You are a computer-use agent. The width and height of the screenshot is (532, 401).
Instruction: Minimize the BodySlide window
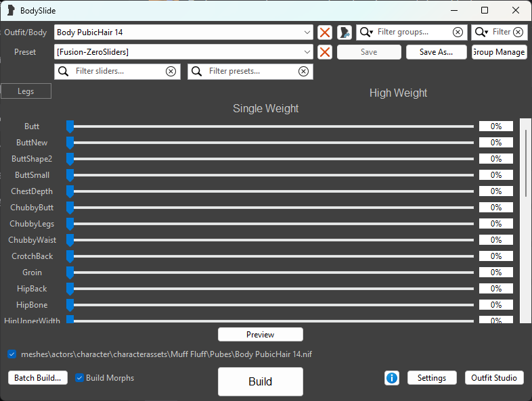454,11
